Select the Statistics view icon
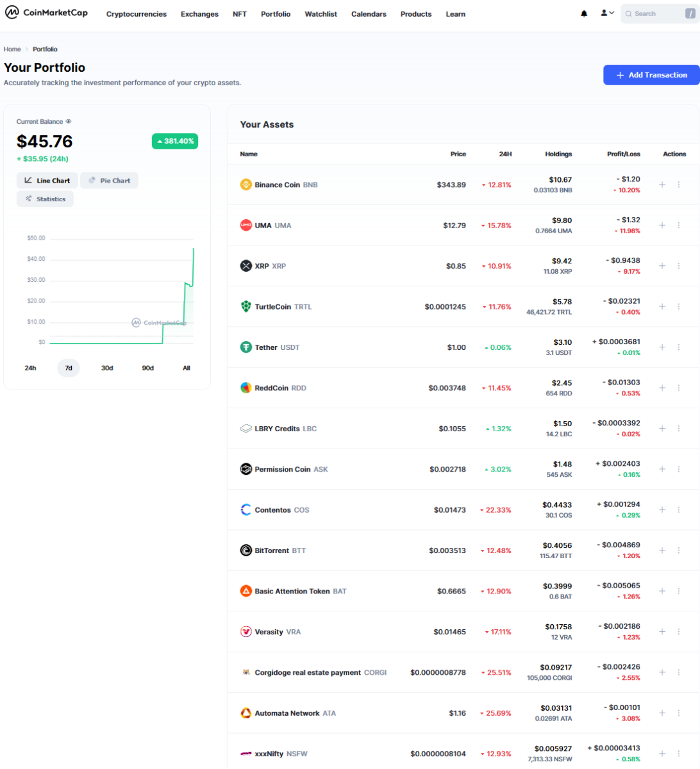 click(x=44, y=199)
